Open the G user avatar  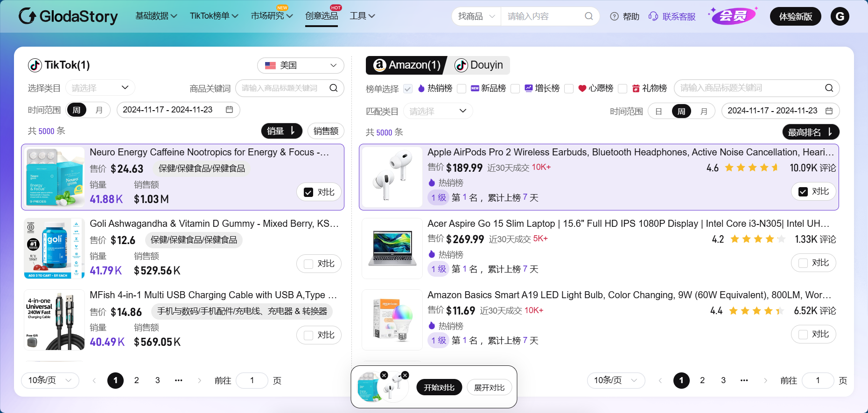coord(840,16)
